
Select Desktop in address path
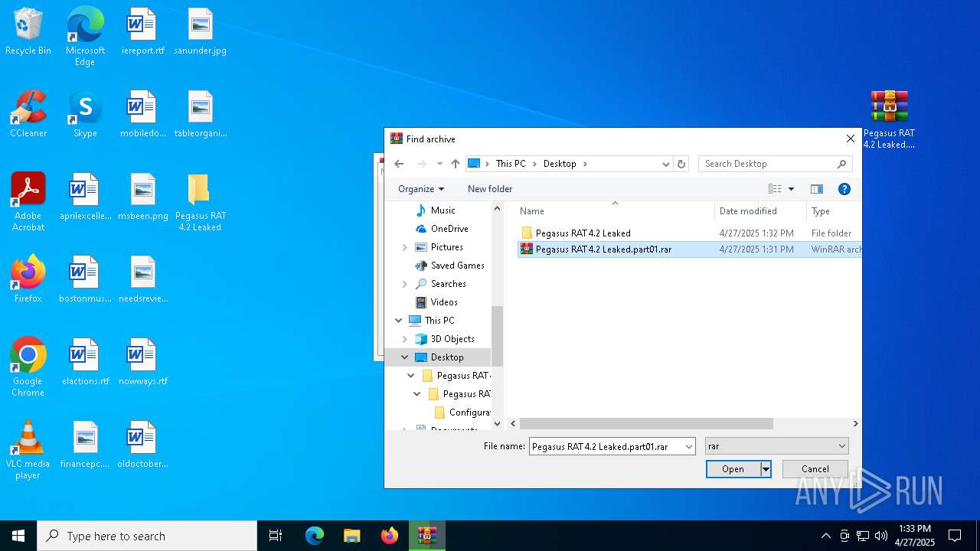click(x=560, y=164)
